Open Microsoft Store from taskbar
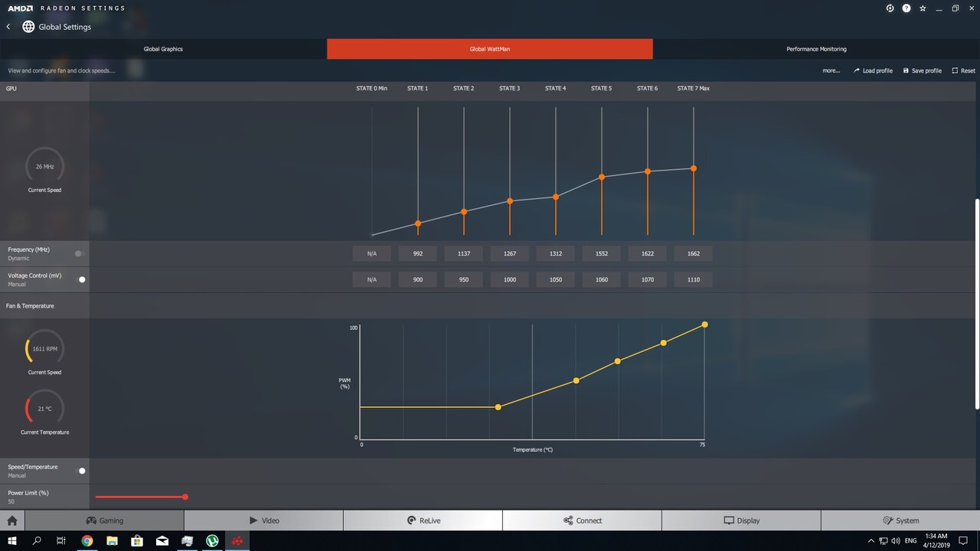 [137, 541]
